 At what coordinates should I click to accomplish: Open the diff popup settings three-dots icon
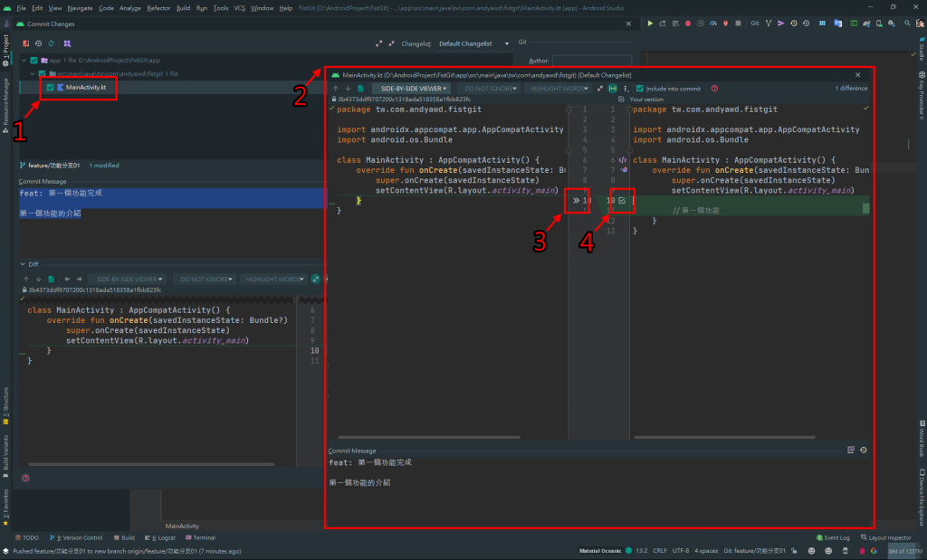click(626, 89)
